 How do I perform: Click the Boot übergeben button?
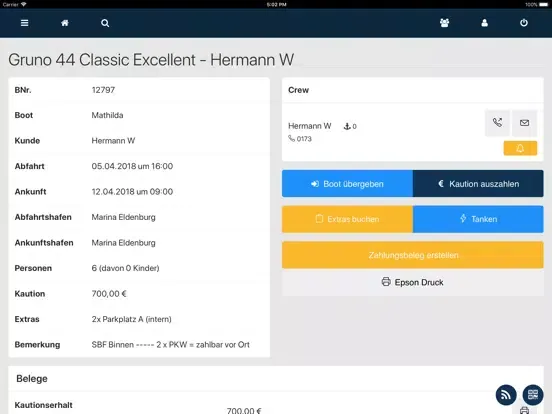pos(347,184)
